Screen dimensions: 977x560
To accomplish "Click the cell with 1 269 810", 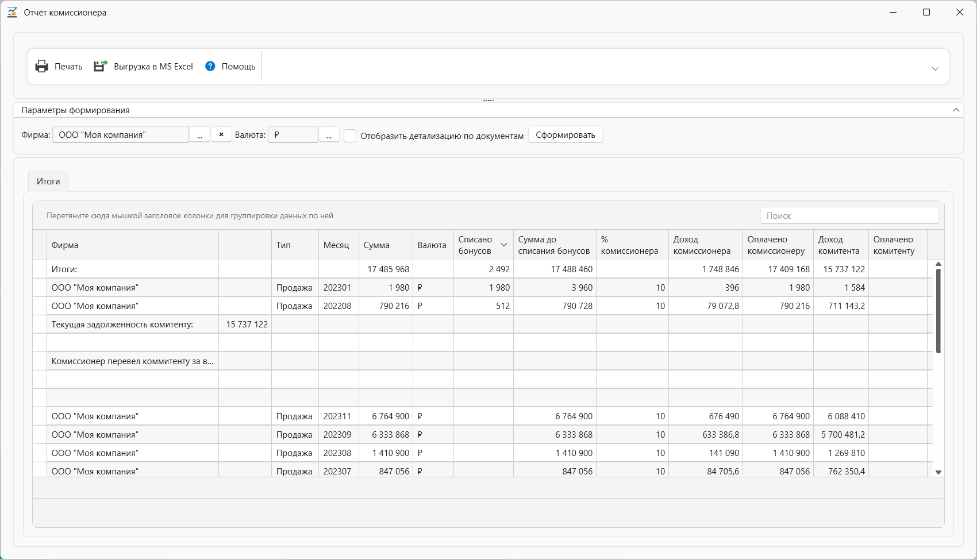I will tap(841, 453).
